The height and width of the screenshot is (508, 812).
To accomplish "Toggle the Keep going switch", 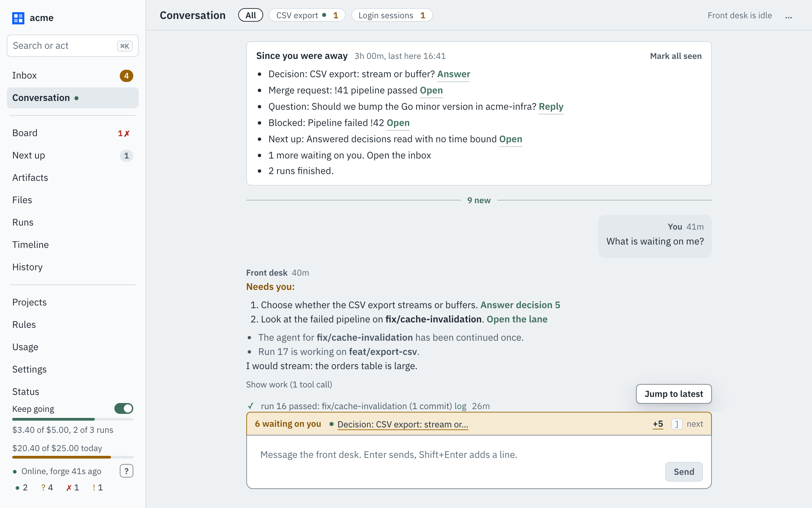I will (x=124, y=408).
